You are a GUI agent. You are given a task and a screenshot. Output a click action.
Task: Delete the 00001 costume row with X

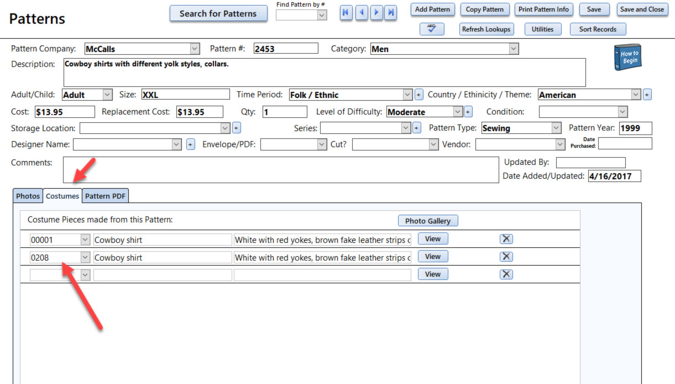(x=506, y=239)
